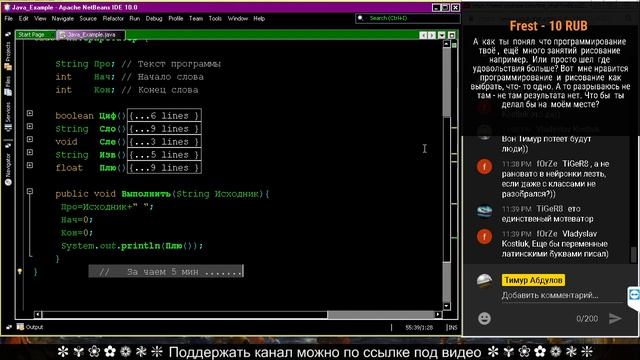Click the Добавить комментарий chat input
This screenshot has height=360, width=640.
562,296
